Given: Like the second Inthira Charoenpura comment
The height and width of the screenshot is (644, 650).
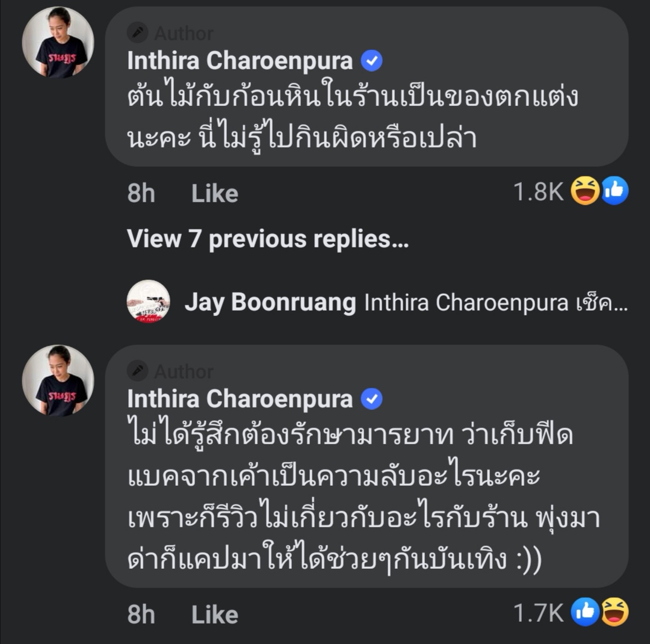Looking at the screenshot, I should [x=214, y=615].
